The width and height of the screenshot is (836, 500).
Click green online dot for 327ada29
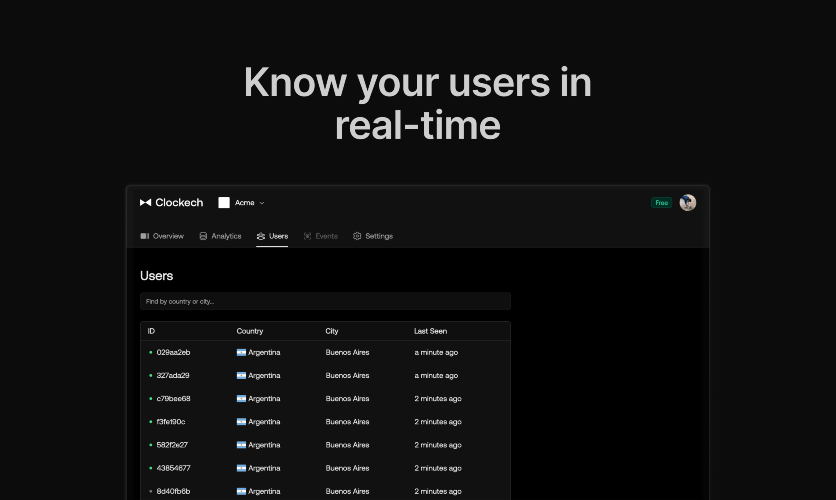point(150,375)
